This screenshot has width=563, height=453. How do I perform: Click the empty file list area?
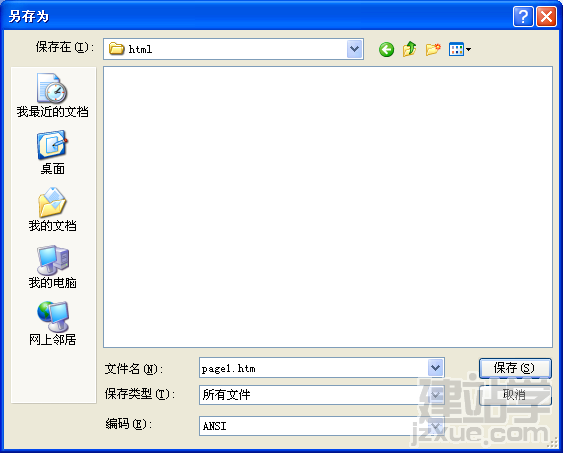coord(328,207)
